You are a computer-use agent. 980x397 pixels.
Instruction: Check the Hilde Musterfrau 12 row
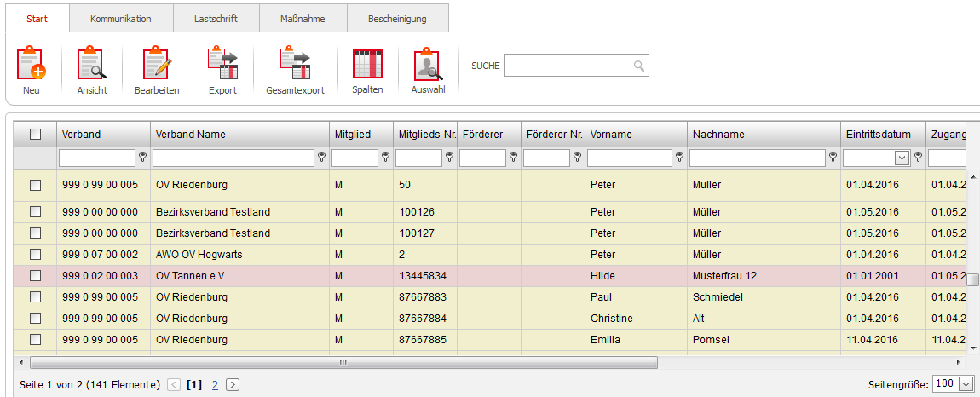click(x=36, y=276)
